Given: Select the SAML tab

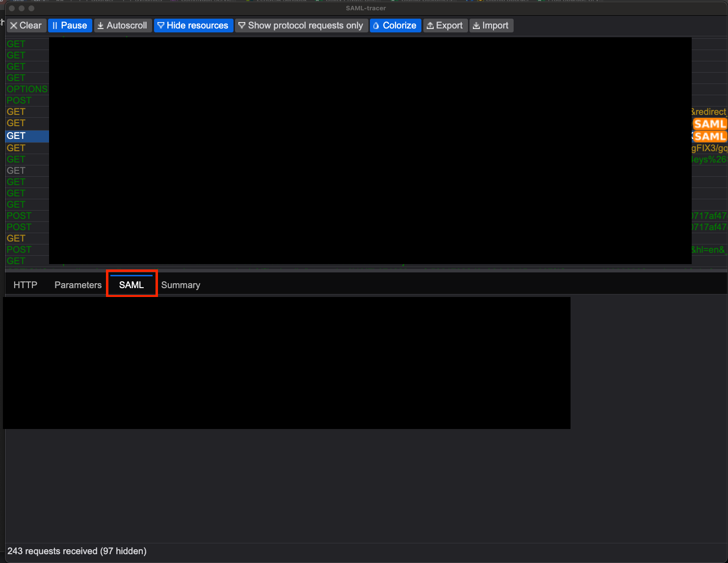Looking at the screenshot, I should point(131,285).
